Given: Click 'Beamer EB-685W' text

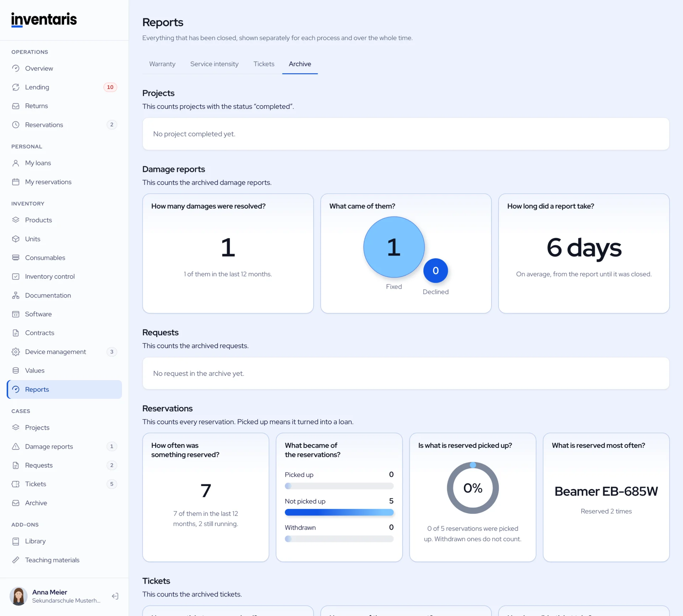Looking at the screenshot, I should pyautogui.click(x=606, y=491).
